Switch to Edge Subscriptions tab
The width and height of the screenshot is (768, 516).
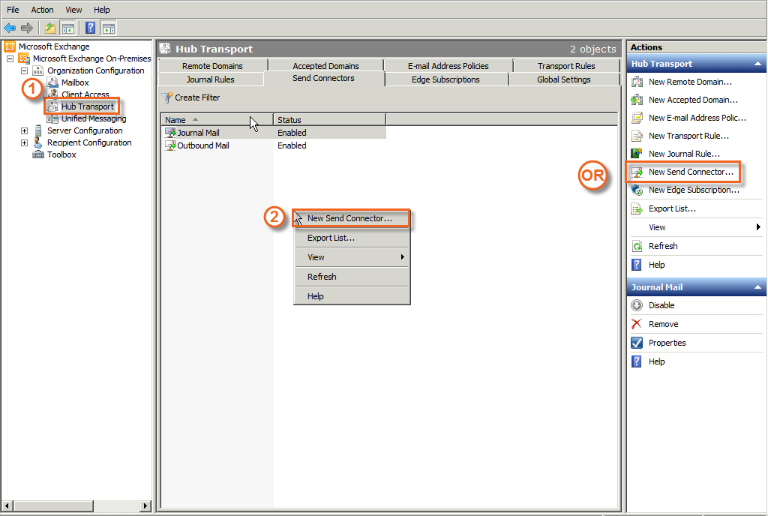(446, 80)
